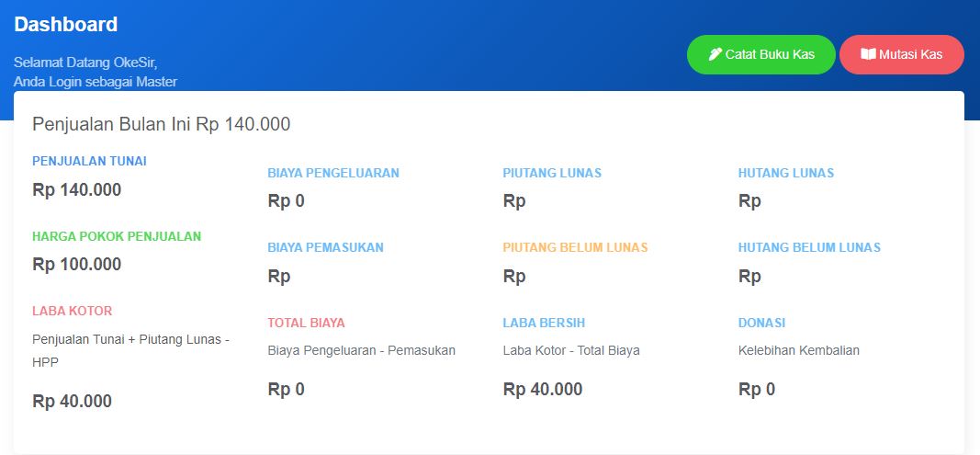The image size is (980, 455).
Task: Click the Rp 40.000 value under Laba Bersih
Action: click(543, 389)
